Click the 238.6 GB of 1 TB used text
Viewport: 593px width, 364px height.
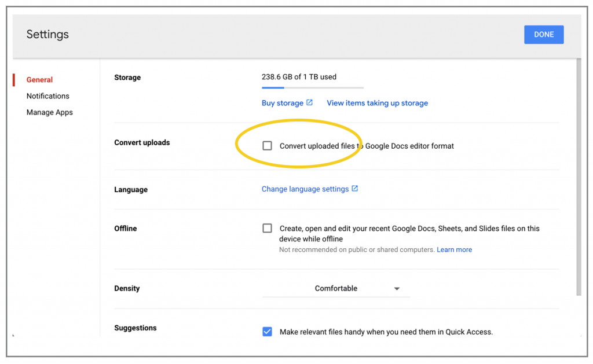299,76
